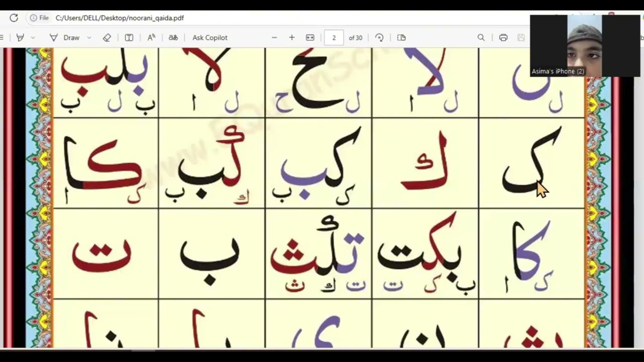The image size is (644, 362).
Task: Open Find search in PDF
Action: pyautogui.click(x=481, y=38)
